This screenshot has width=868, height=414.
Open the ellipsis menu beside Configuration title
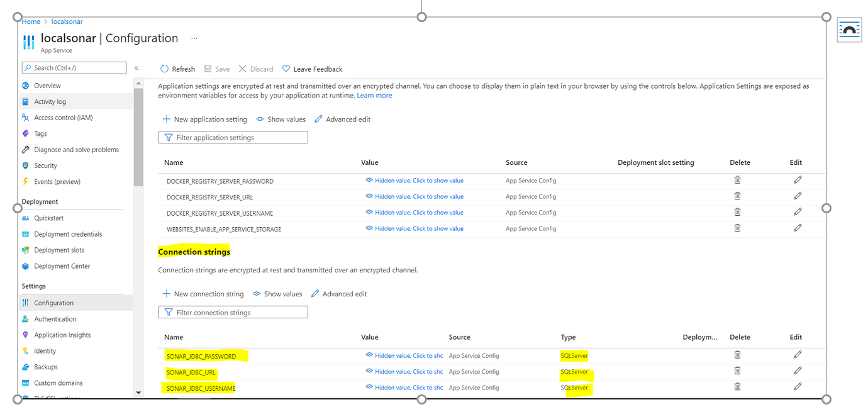pos(194,38)
